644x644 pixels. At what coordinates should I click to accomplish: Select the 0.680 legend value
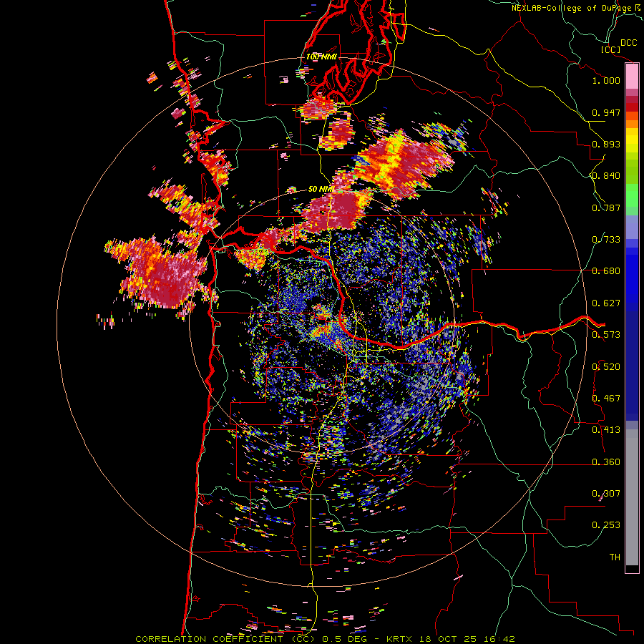pos(606,271)
